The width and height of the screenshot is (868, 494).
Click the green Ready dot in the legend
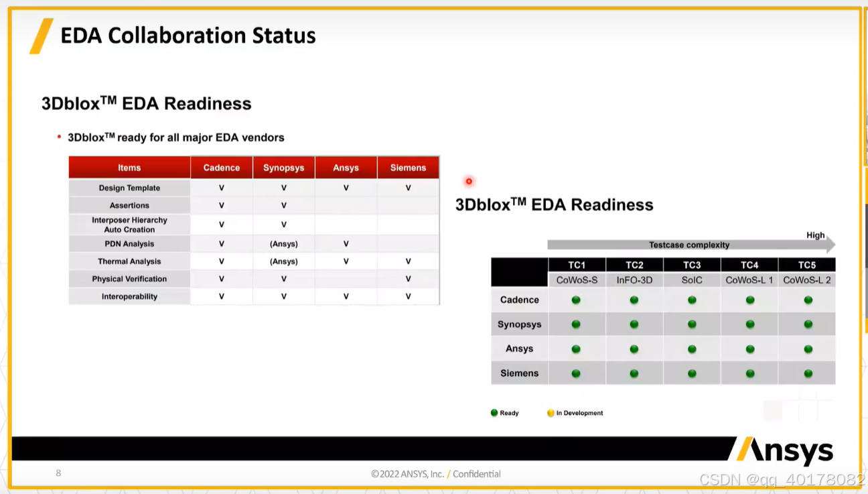(494, 413)
